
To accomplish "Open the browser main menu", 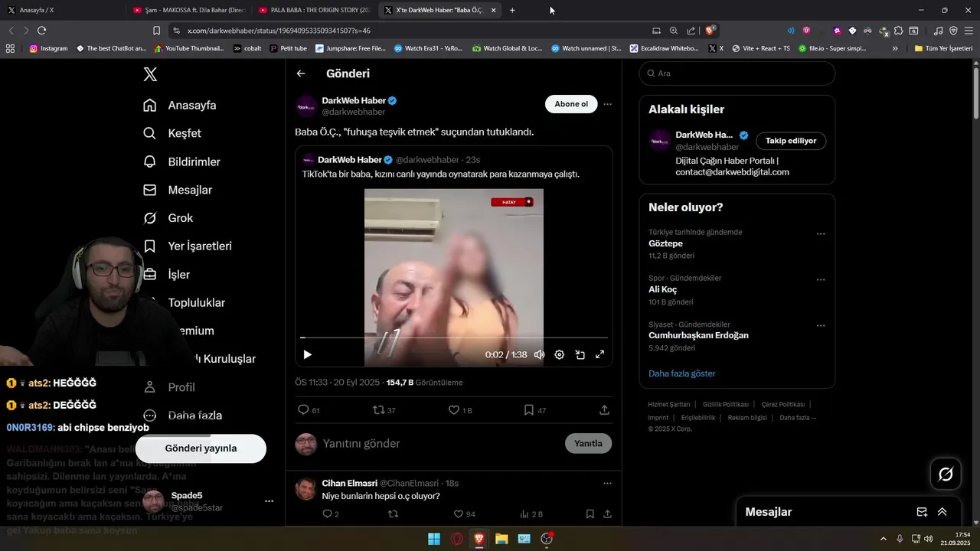I will (x=968, y=31).
